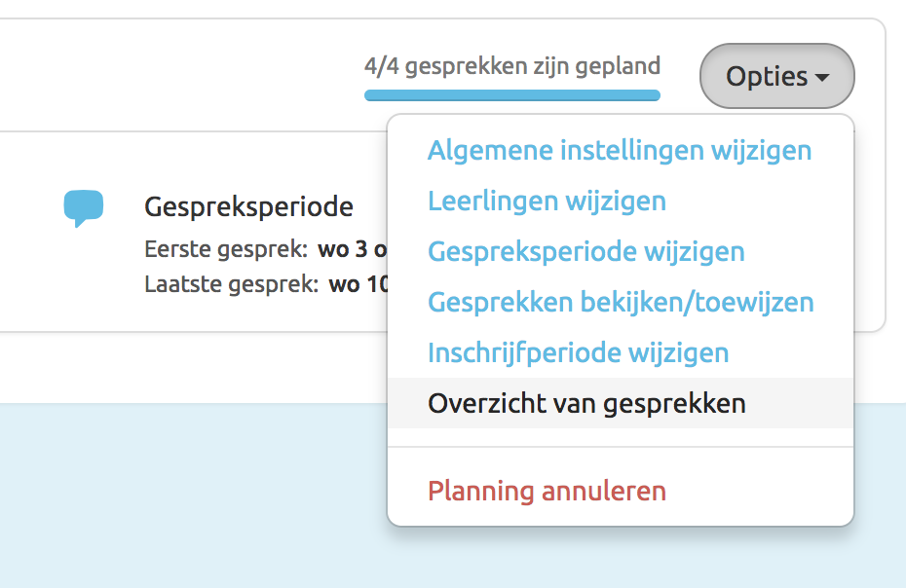Click the highlighted Overzicht van gesprekken entry
This screenshot has width=906, height=588.
pos(586,402)
